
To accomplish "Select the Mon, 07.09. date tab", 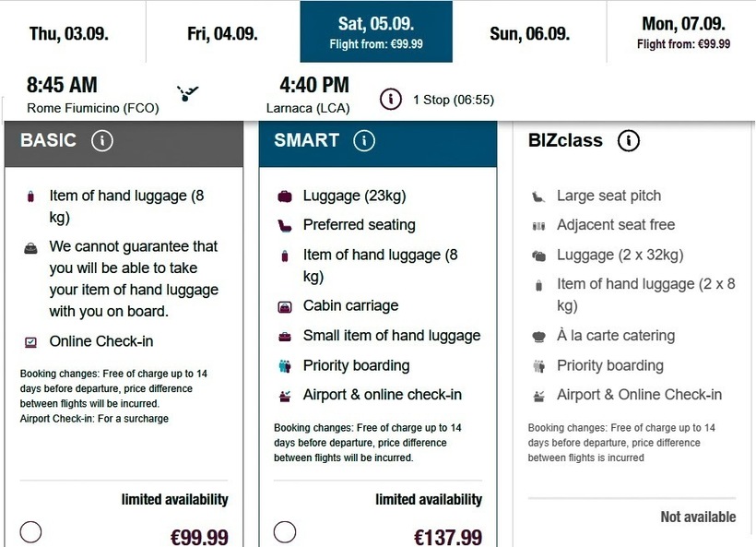I will (682, 31).
